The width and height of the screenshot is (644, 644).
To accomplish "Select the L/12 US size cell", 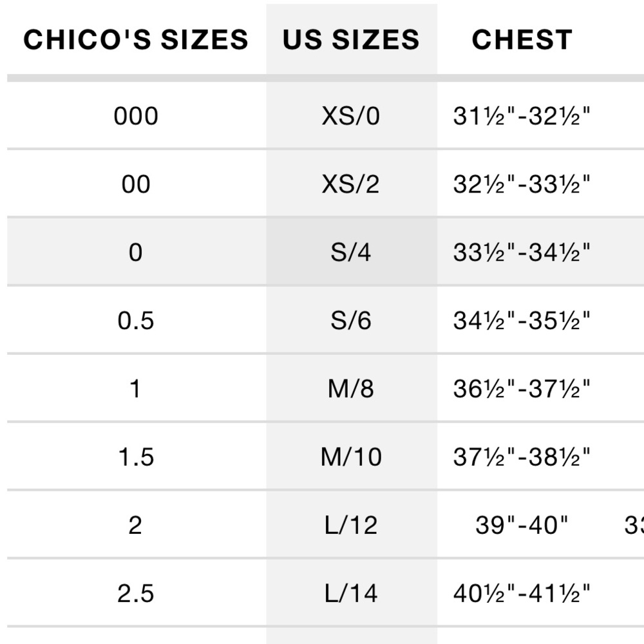I will 351,525.
